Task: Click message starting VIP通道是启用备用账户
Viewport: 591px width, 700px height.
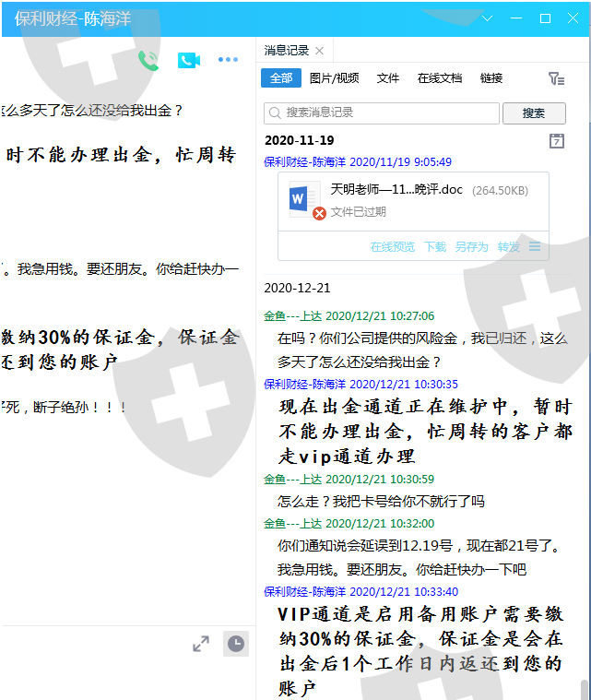Action: pos(420,651)
